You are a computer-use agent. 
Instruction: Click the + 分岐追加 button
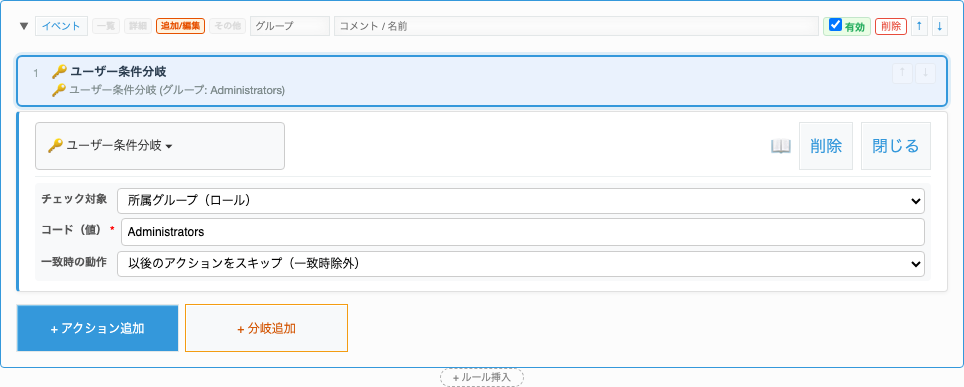pyautogui.click(x=266, y=328)
